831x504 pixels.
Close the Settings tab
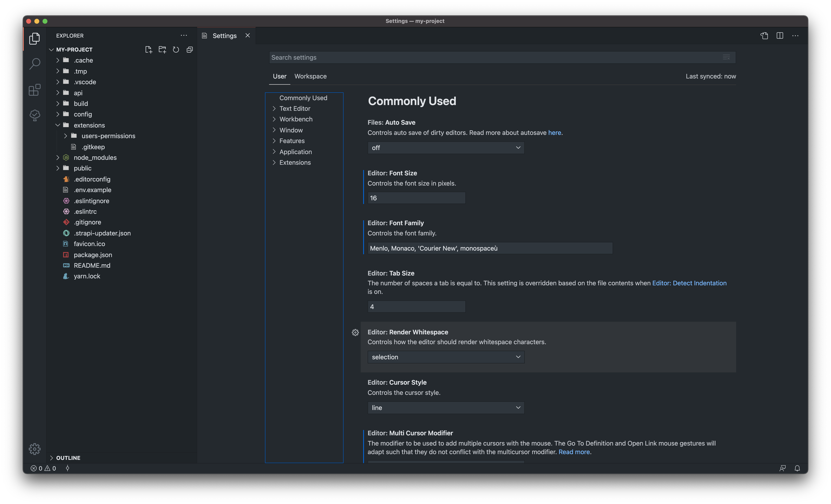pos(248,35)
